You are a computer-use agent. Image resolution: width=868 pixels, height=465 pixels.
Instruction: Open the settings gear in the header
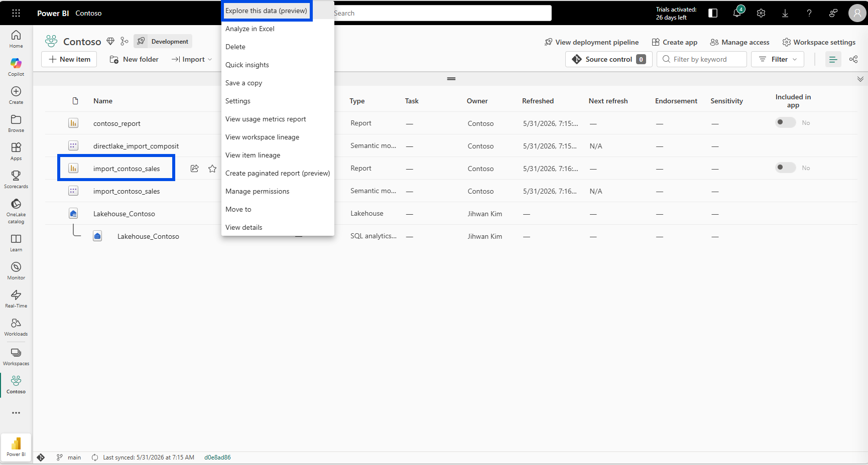[761, 13]
